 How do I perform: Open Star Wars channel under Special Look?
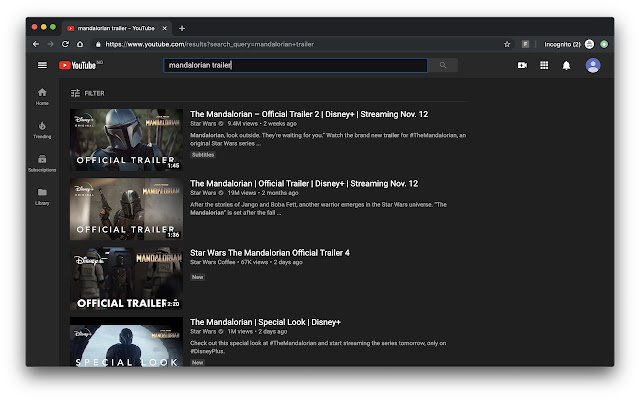[203, 331]
